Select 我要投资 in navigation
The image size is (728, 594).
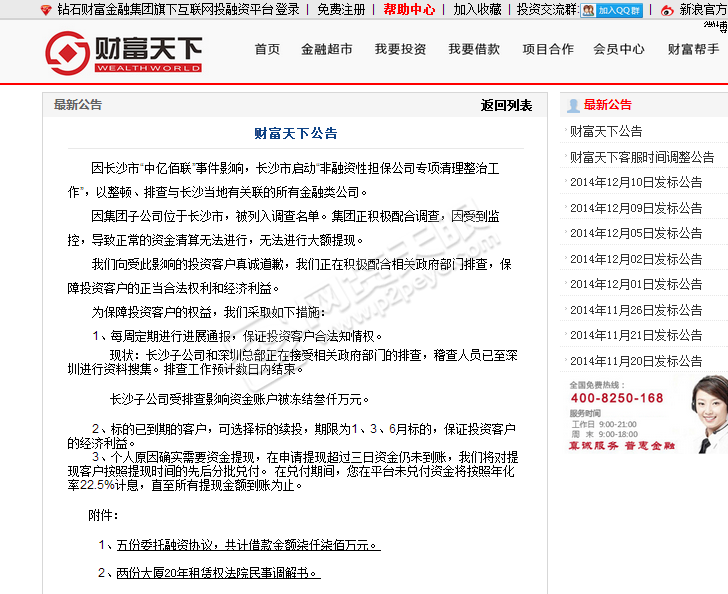point(400,49)
